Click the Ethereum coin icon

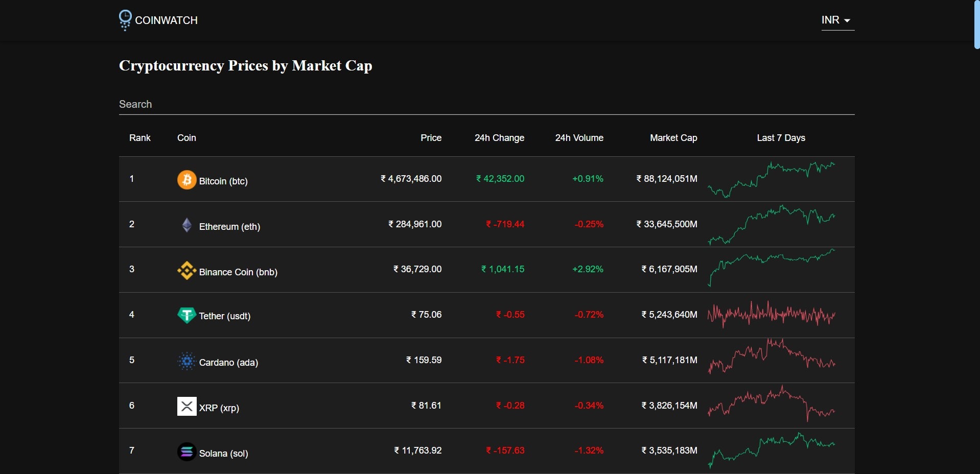point(186,225)
